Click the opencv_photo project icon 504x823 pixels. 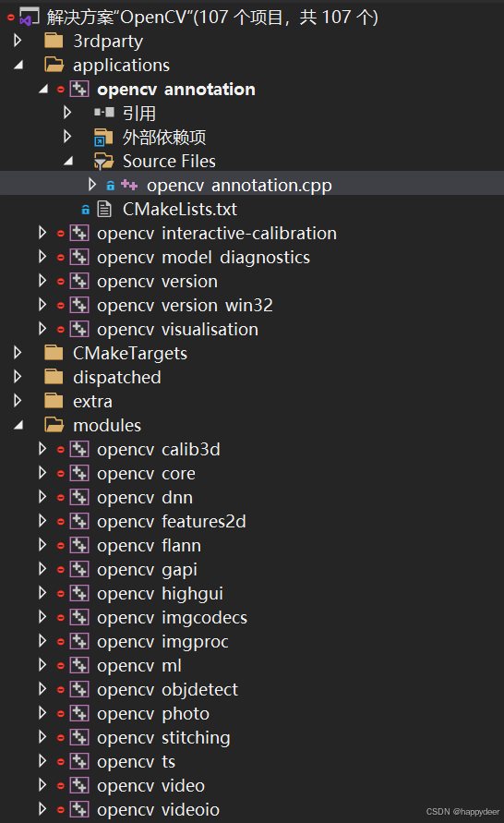click(x=79, y=714)
